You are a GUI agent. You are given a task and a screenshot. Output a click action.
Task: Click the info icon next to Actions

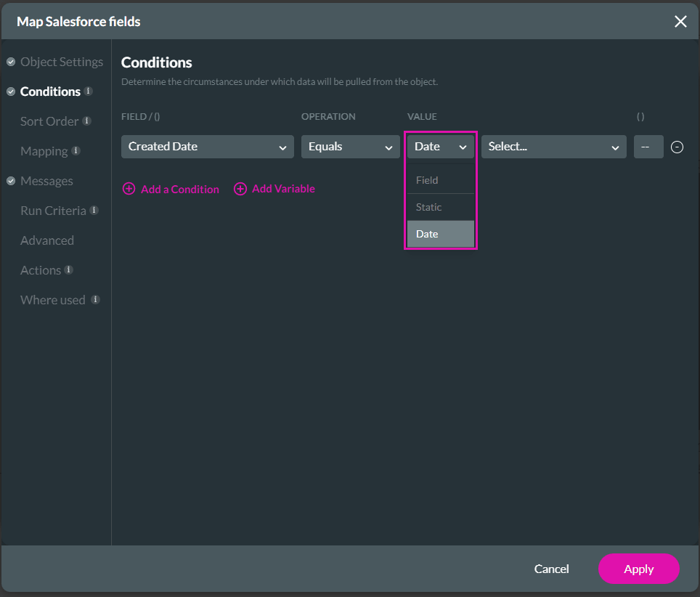tap(67, 270)
